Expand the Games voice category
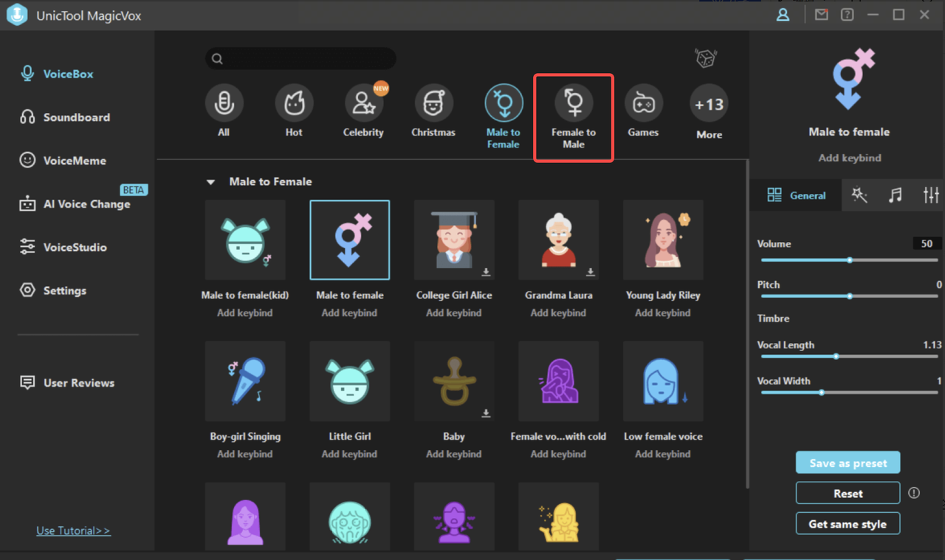945x560 pixels. (643, 111)
